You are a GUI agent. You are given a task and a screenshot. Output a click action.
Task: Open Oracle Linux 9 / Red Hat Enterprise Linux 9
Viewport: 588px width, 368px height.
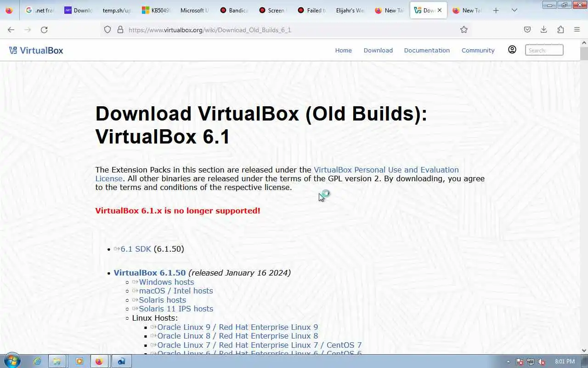pos(237,327)
